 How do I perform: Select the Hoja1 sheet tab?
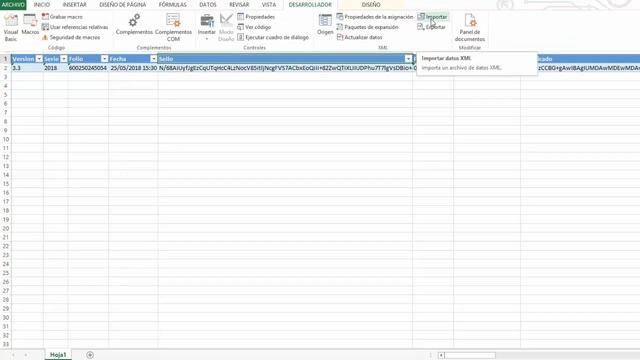[x=58, y=355]
